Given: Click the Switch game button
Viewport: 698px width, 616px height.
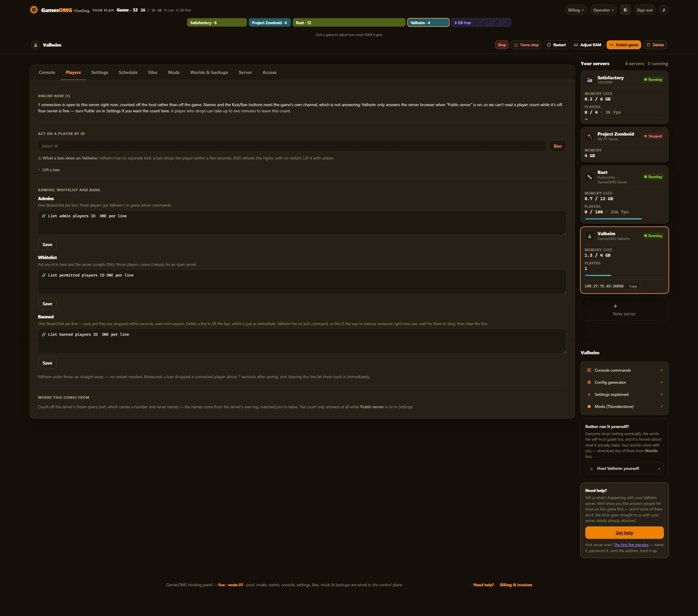Looking at the screenshot, I should tap(624, 45).
